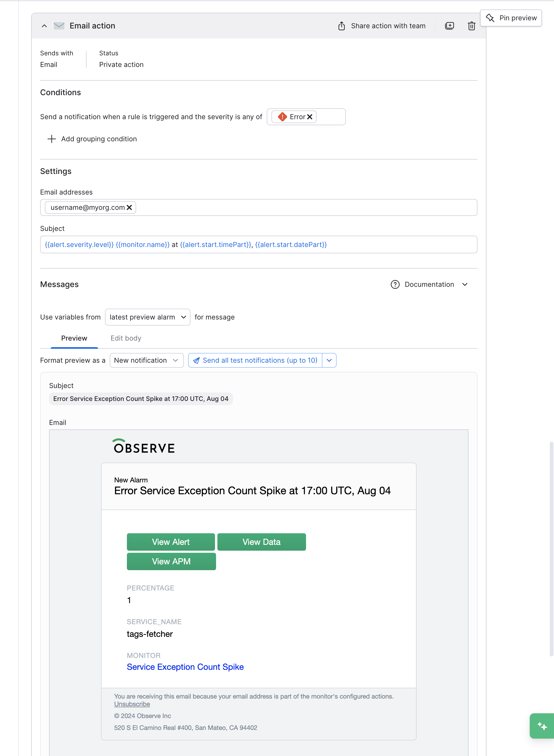Click Share action with team
554x756 pixels.
[382, 26]
